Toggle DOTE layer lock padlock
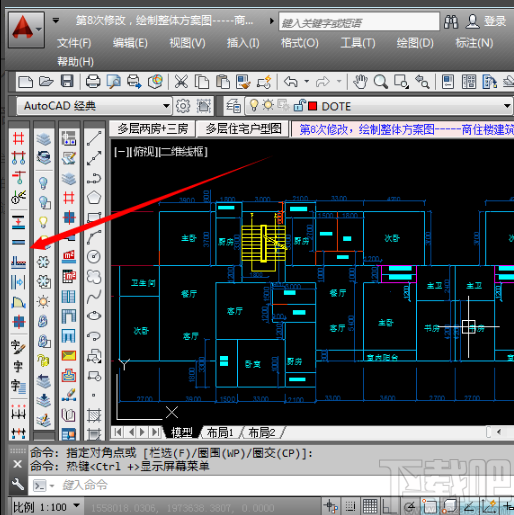This screenshot has width=514, height=515. [x=299, y=106]
